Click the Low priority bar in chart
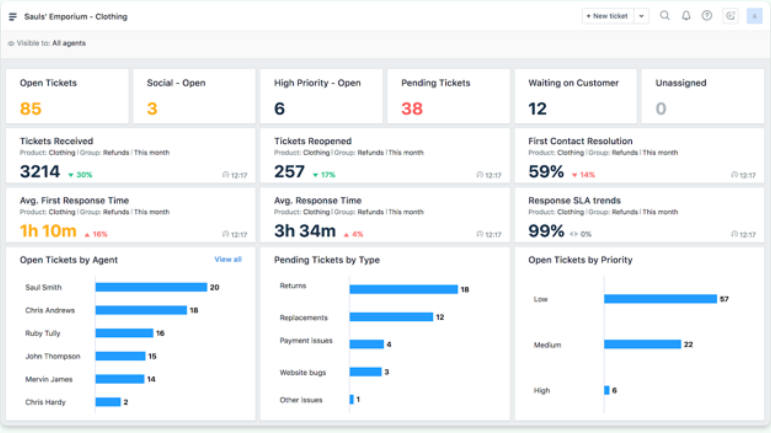771x433 pixels. point(660,299)
